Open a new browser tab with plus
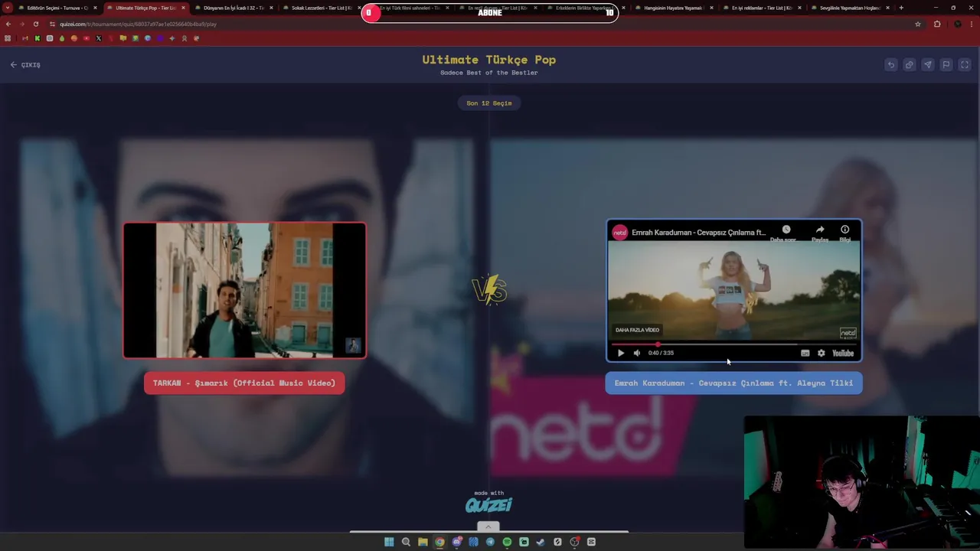Screen dimensions: 980x551 [901, 8]
